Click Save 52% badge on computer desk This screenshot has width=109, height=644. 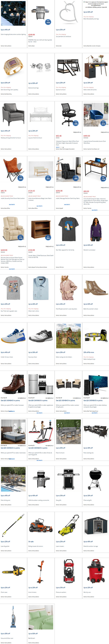(x=103, y=178)
